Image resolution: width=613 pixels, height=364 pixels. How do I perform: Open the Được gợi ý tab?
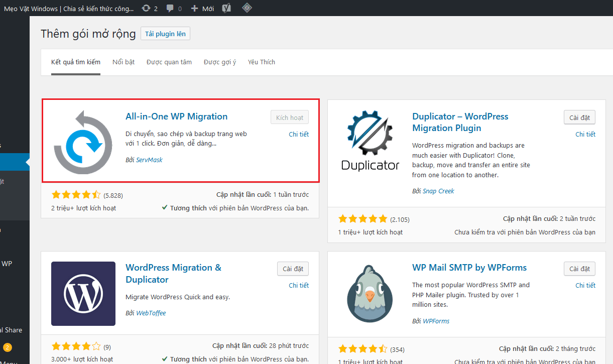coord(220,62)
